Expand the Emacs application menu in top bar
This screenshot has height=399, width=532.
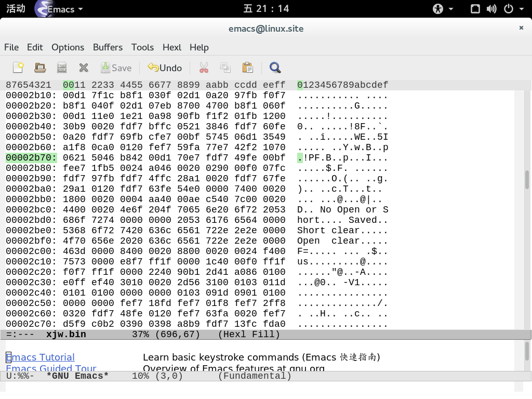[x=60, y=9]
